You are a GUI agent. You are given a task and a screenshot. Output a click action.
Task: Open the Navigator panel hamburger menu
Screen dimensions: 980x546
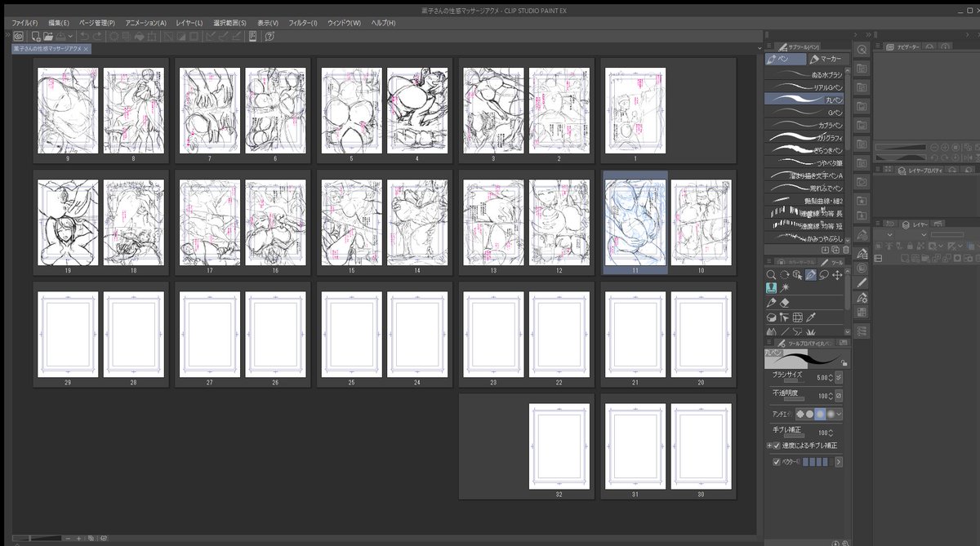pyautogui.click(x=878, y=47)
